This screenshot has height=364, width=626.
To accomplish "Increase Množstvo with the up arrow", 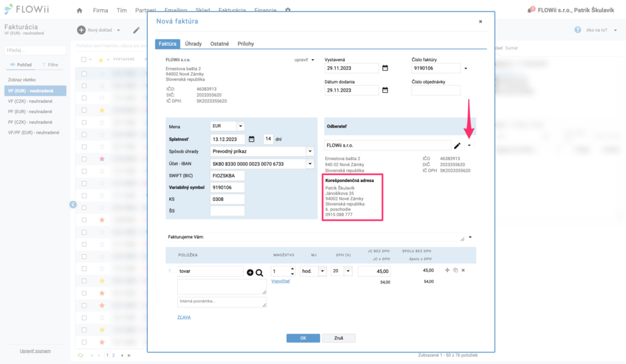I will 293,269.
